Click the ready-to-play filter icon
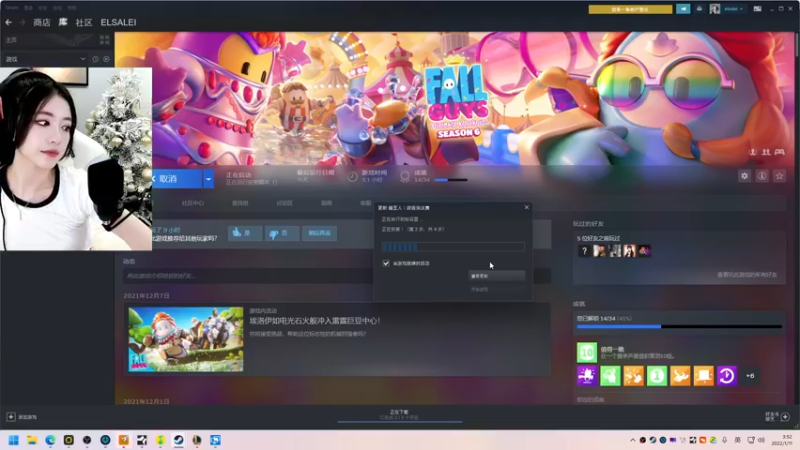The height and width of the screenshot is (450, 800). click(x=106, y=59)
